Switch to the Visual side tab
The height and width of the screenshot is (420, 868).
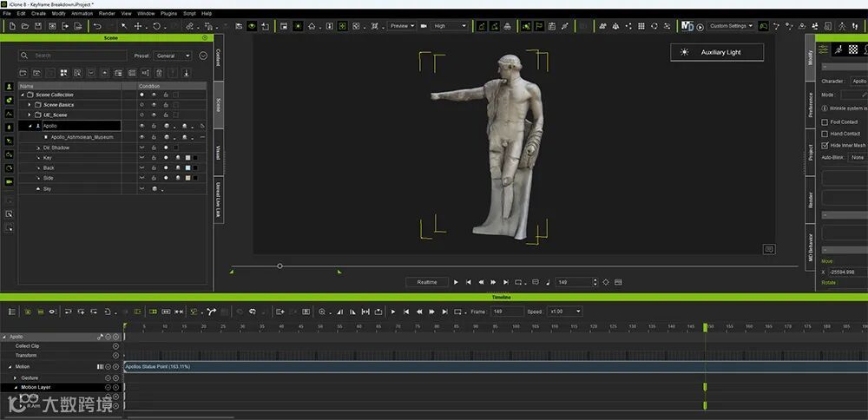218,150
